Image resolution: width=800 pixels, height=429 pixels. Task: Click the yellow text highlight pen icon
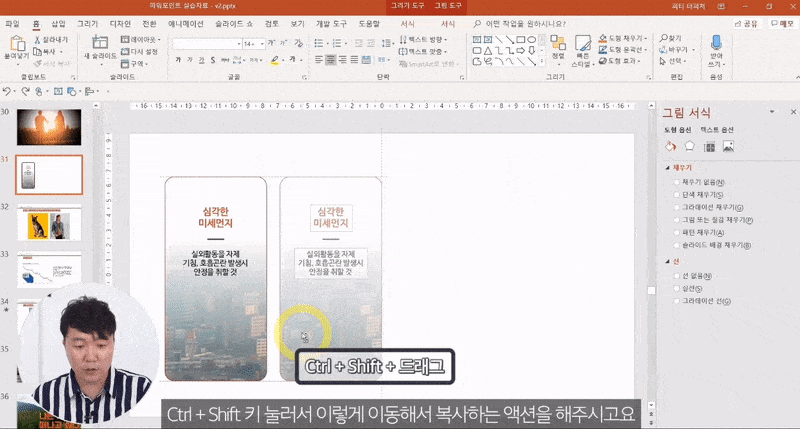pos(275,60)
